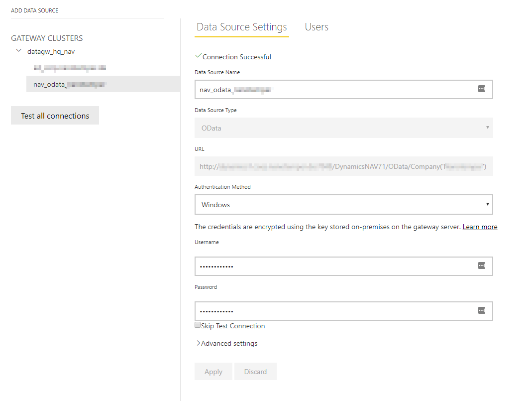Click the Data Source Type label
The width and height of the screenshot is (532, 401).
pyautogui.click(x=215, y=110)
